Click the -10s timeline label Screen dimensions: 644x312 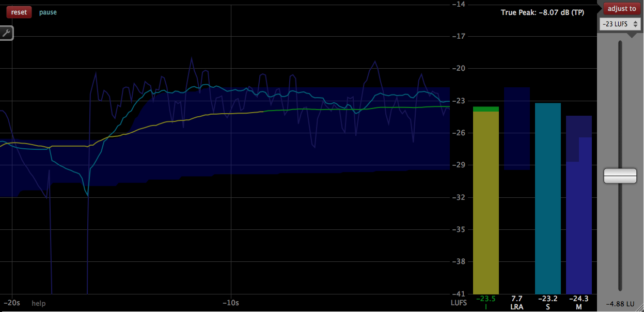pyautogui.click(x=231, y=303)
